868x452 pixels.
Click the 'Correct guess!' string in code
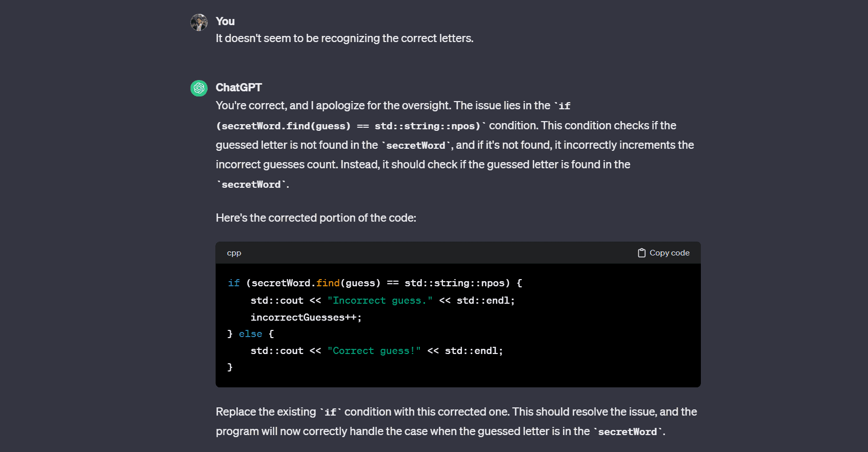(374, 351)
